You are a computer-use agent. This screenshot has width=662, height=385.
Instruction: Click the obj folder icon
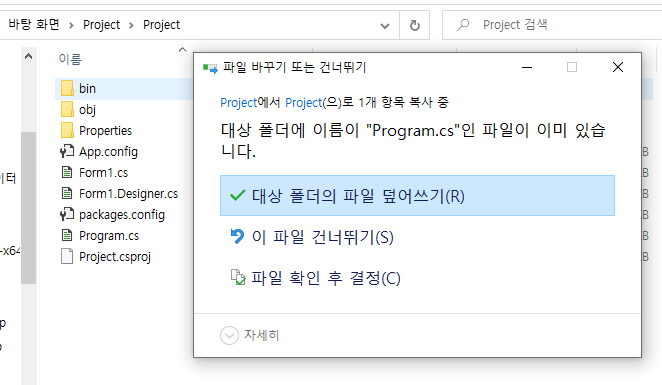[67, 109]
